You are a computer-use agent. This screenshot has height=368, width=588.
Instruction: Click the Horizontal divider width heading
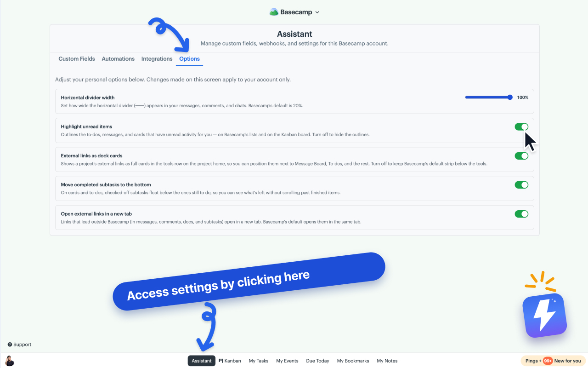click(x=88, y=98)
